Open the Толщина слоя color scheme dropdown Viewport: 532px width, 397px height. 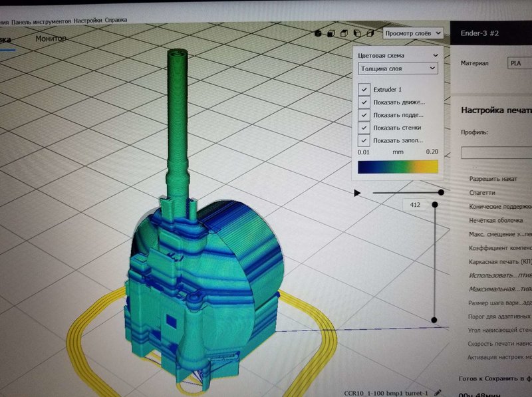pos(398,68)
